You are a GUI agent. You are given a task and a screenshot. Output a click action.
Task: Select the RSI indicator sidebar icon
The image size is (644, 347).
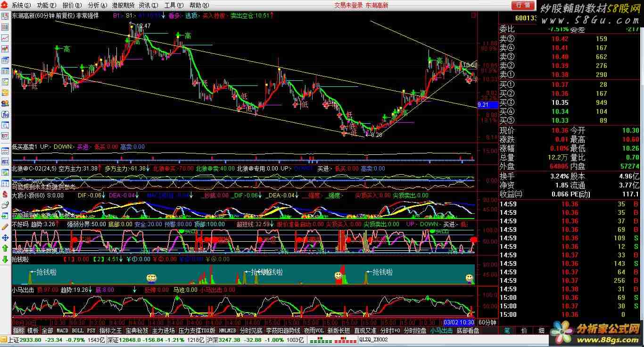(5, 161)
